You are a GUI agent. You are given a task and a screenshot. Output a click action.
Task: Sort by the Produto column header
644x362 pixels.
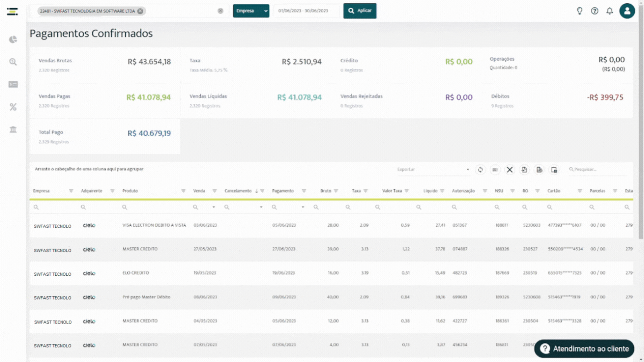[130, 191]
